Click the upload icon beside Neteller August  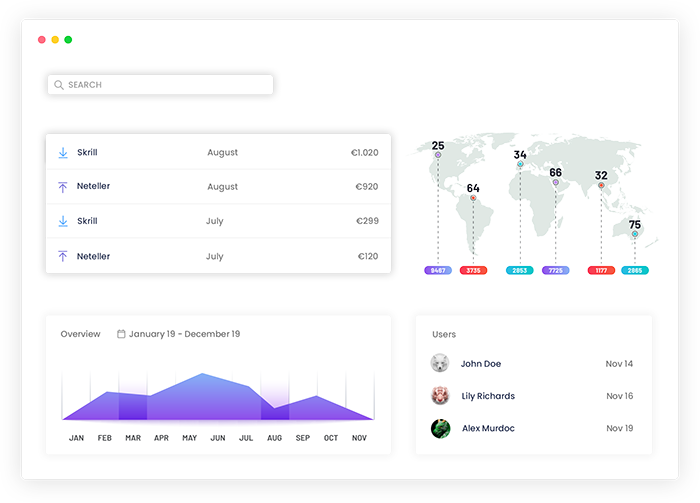pos(63,187)
